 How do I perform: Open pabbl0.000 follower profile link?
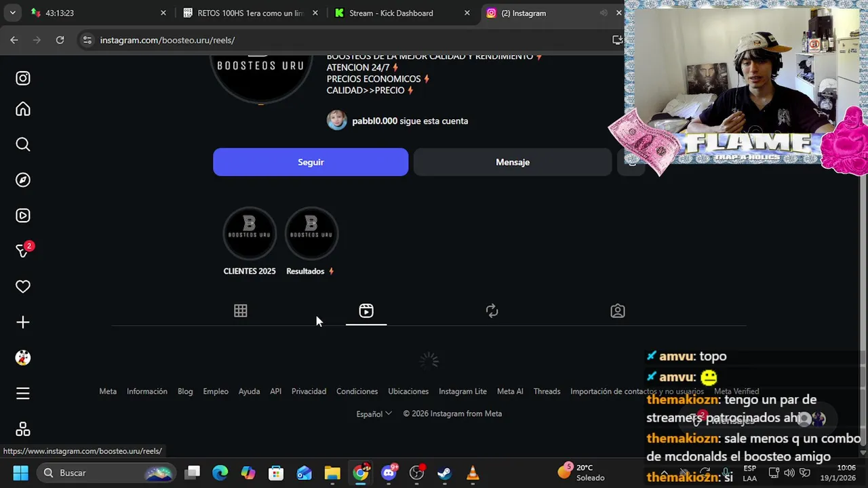374,121
